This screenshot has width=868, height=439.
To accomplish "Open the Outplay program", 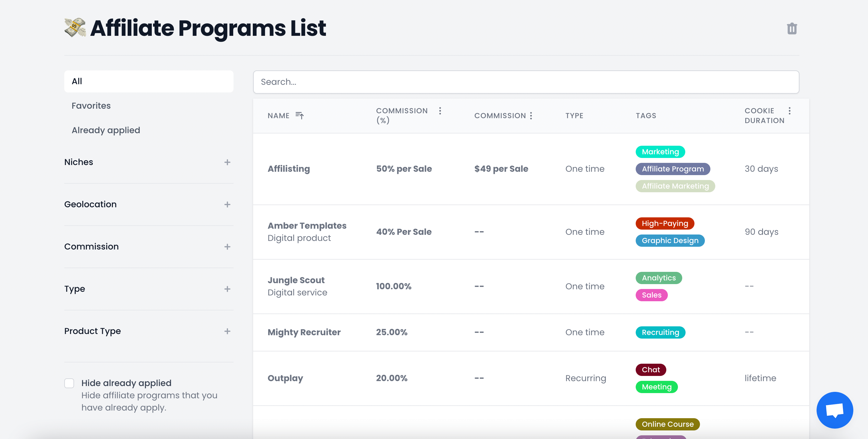I will coord(285,378).
